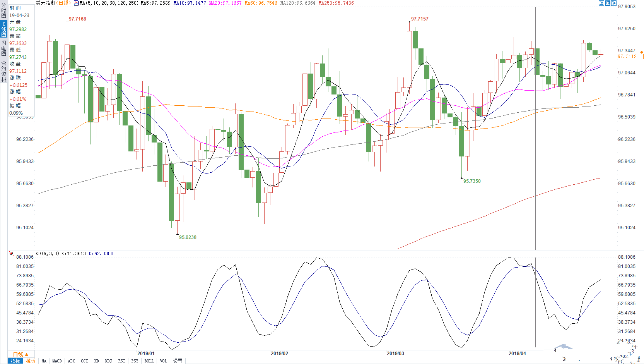644x364 pixels.
Task: Click the 97.9053 price axis label
Action: point(627,7)
